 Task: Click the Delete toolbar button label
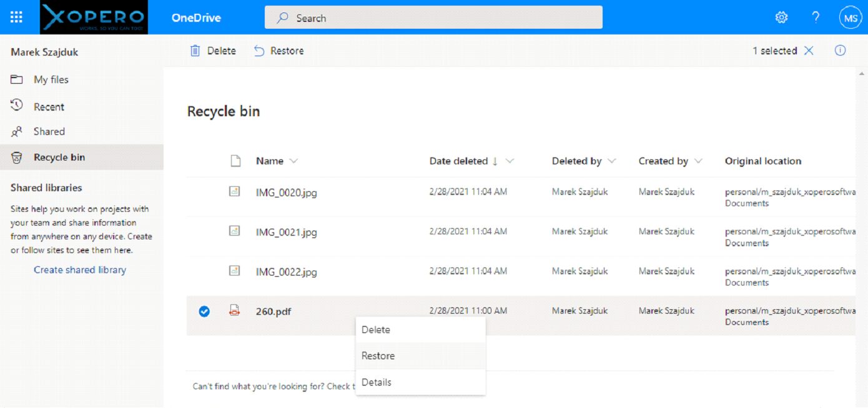point(222,51)
